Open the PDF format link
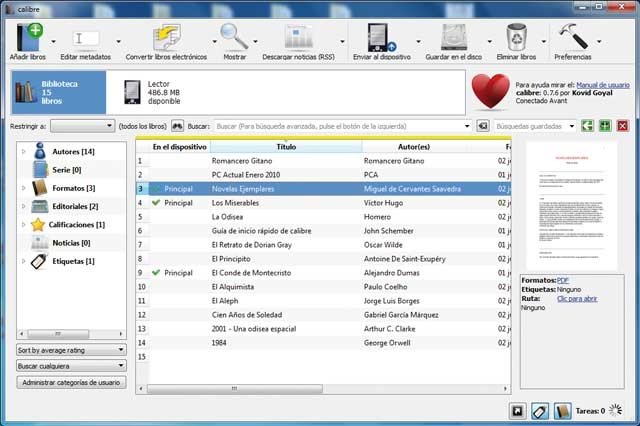This screenshot has height=426, width=640. 562,280
